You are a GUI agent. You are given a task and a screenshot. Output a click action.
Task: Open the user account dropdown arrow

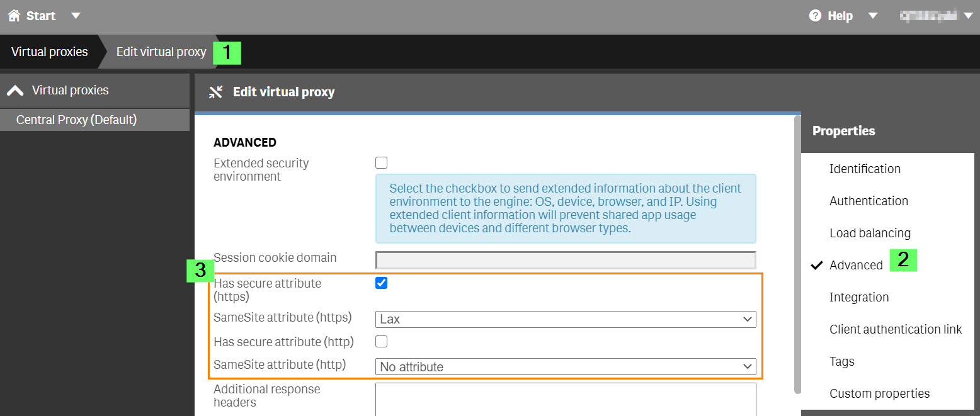click(x=969, y=16)
